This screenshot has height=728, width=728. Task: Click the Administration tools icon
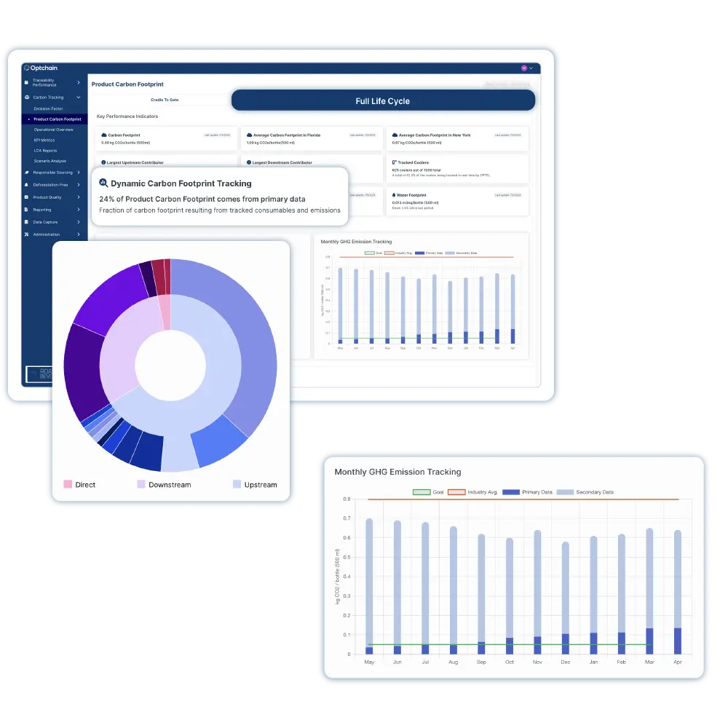26,234
